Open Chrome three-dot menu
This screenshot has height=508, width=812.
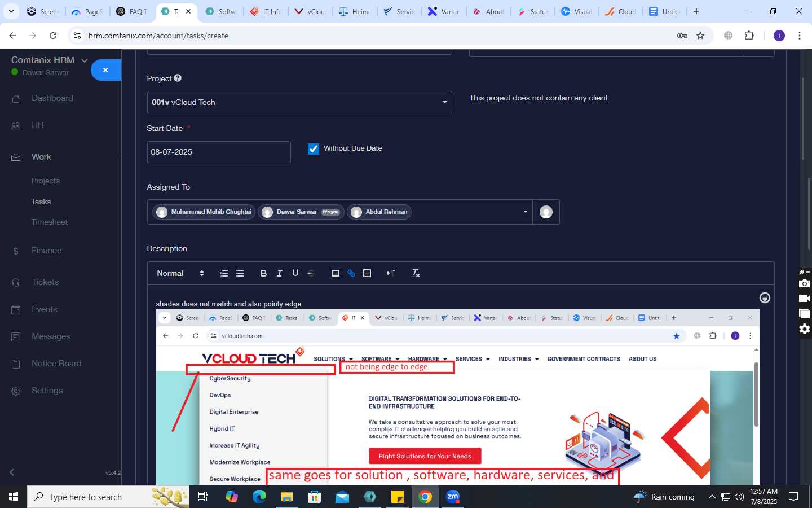click(800, 36)
